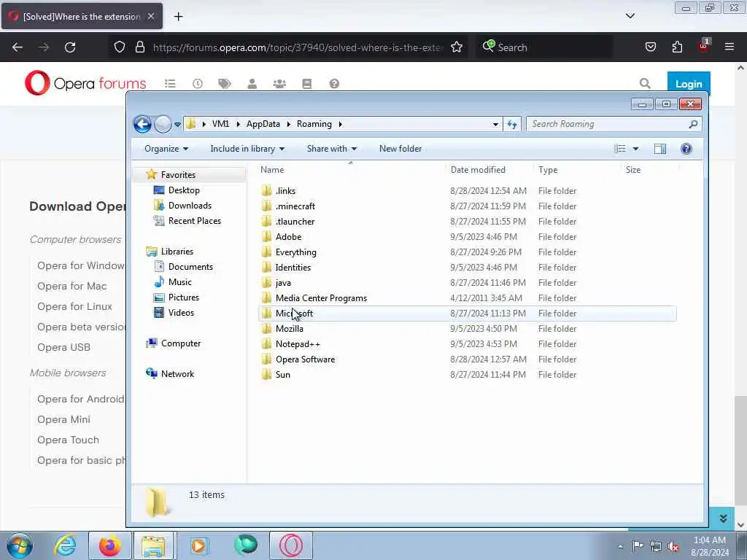The width and height of the screenshot is (747, 560).
Task: Open recent locations dropdown beside navigation arrows
Action: (177, 124)
